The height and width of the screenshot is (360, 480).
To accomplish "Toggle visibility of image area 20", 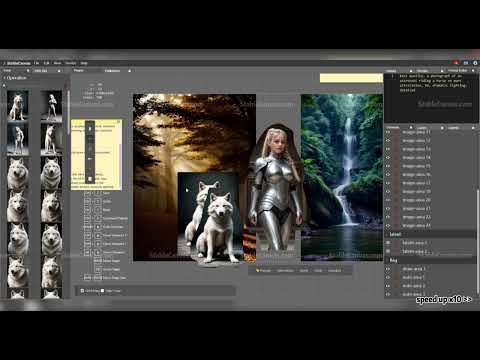I will [388, 200].
